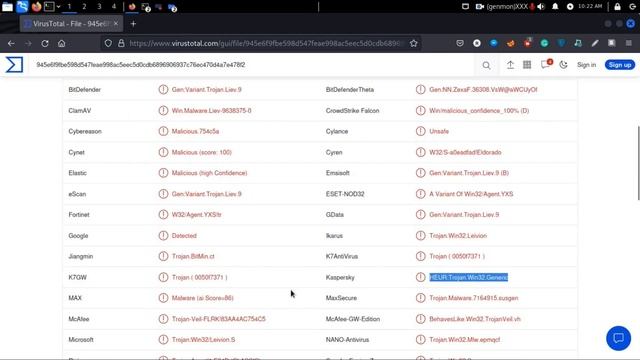Click the highlighted HEUR:Trojan.Win32.Generic Kaspersky result
The image size is (640, 360).
click(469, 277)
